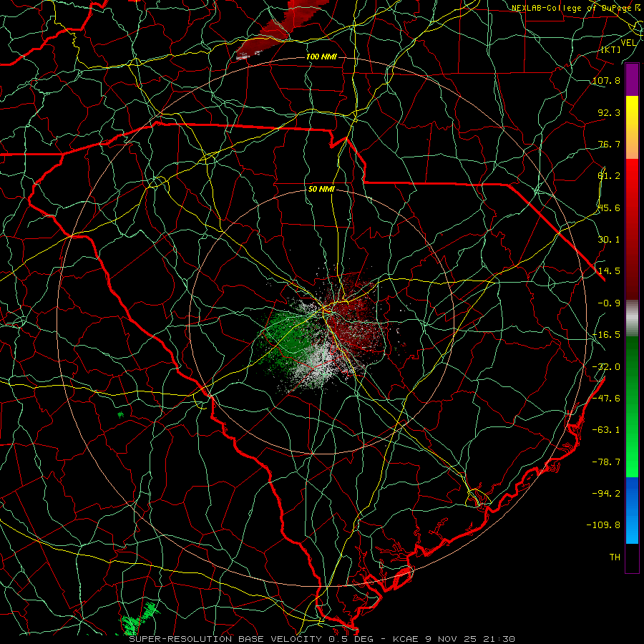Viewport: 644px width, 644px height.
Task: Click the 107.8 velocity scale value
Action: [606, 80]
